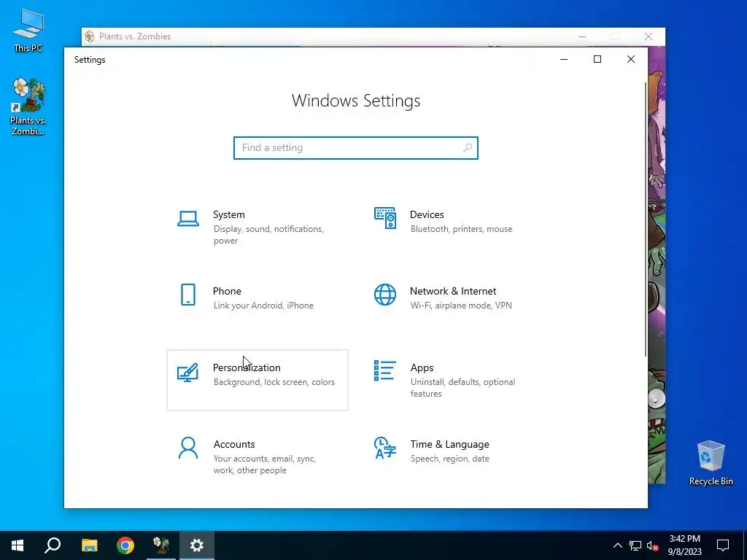Open the network status tray icon
This screenshot has width=747, height=560.
pos(635,545)
